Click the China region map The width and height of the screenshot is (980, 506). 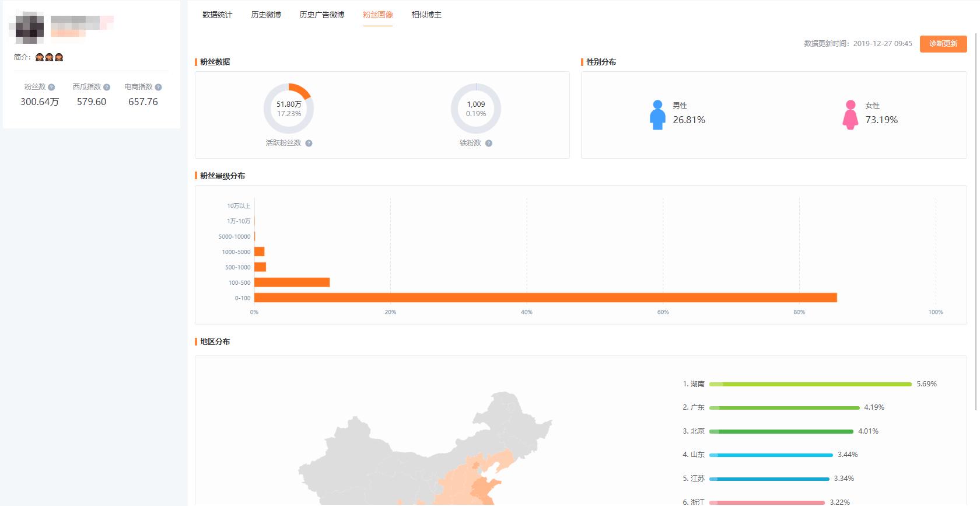pyautogui.click(x=426, y=448)
